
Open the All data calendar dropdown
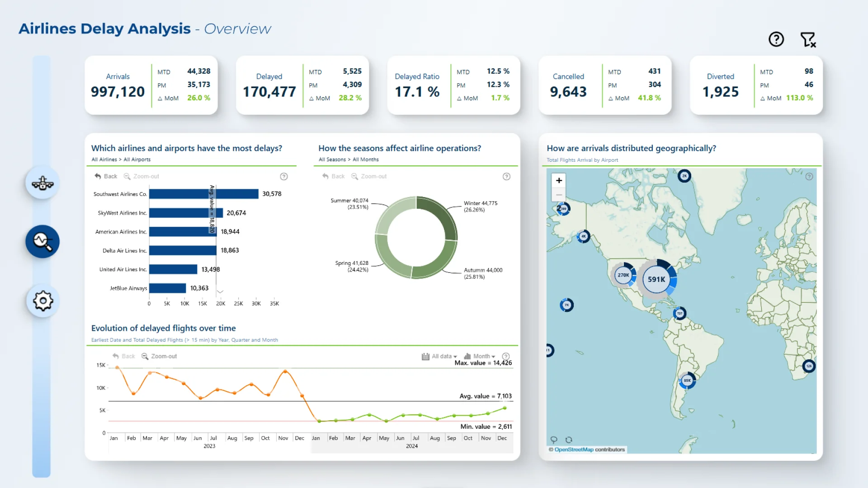tap(439, 356)
